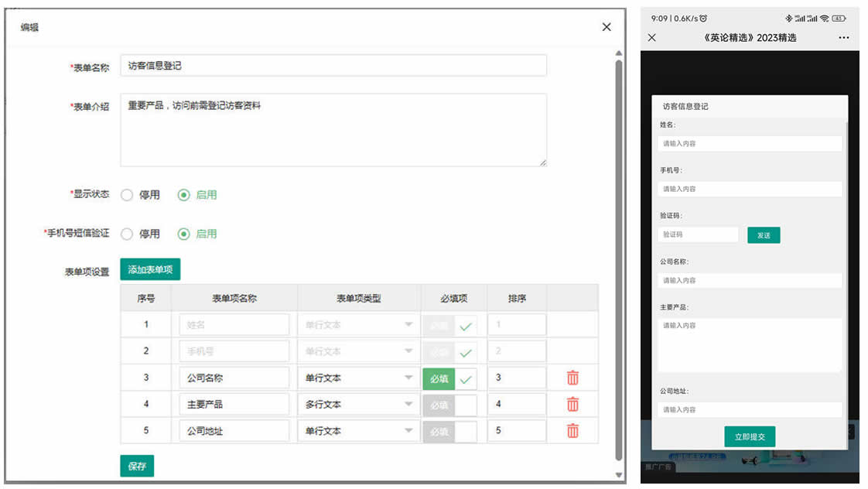Close the mobile page with X icon
Image resolution: width=868 pixels, height=489 pixels.
[x=651, y=38]
